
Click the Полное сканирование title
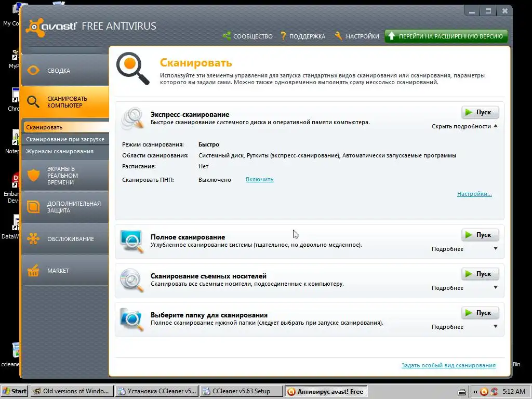coord(188,237)
